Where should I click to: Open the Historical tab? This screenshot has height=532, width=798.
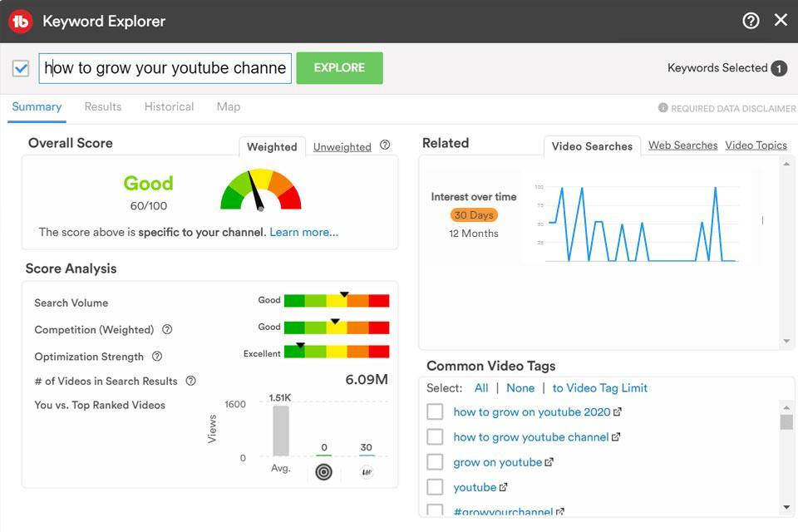pyautogui.click(x=169, y=107)
